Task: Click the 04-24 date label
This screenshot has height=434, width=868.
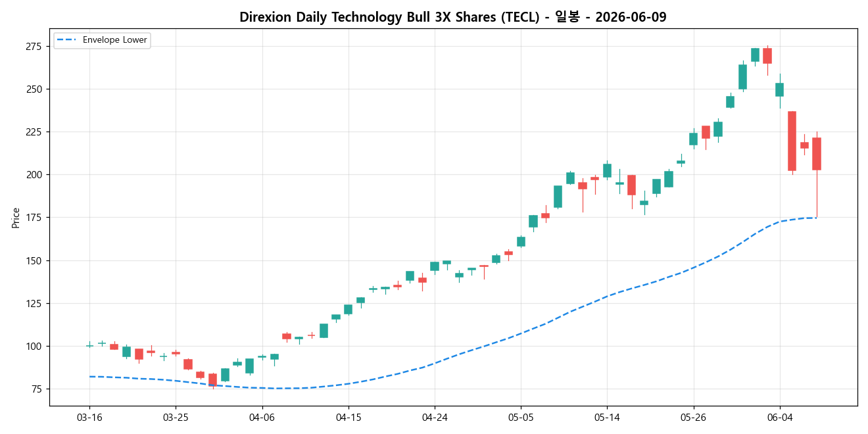Action: [435, 418]
